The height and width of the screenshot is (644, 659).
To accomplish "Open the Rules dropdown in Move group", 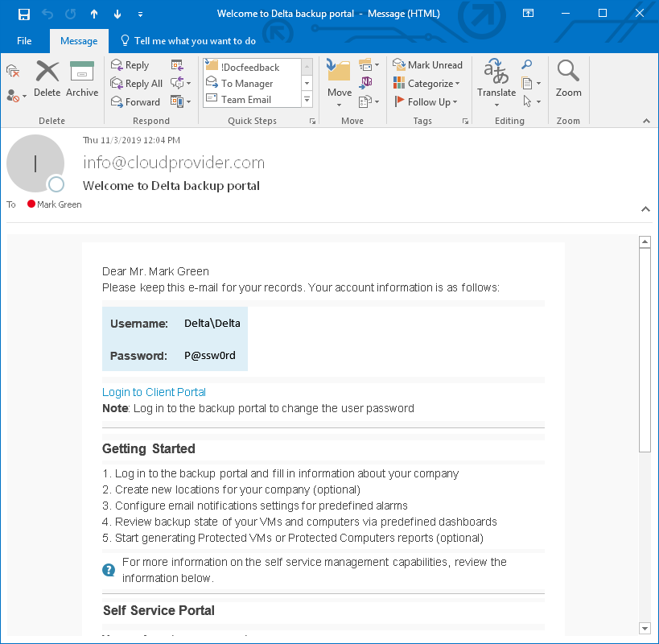I will point(369,64).
